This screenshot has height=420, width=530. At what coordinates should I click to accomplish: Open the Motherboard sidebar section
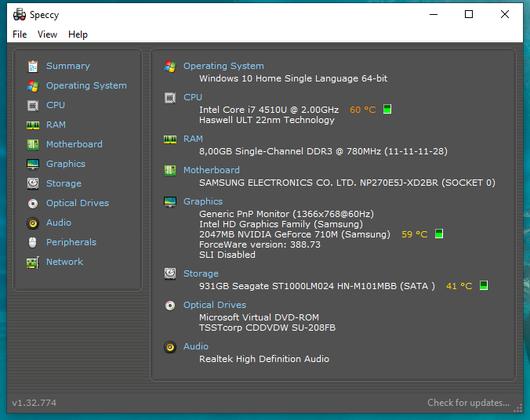(74, 144)
